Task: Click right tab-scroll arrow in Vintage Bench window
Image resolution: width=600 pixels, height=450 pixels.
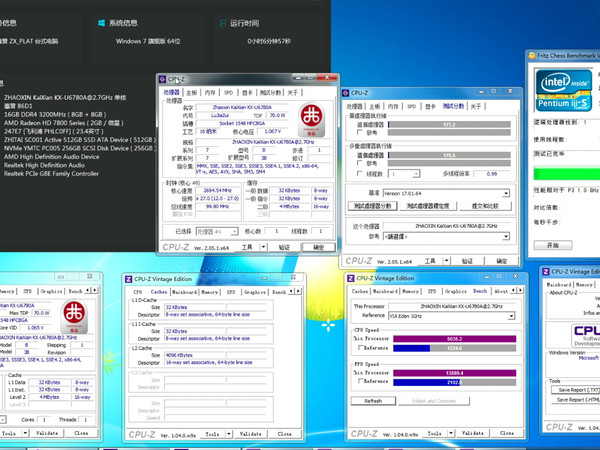Action: 520,290
